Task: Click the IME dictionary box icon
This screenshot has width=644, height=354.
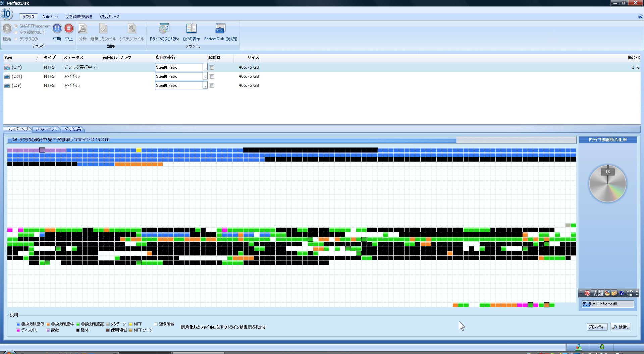Action: point(614,293)
